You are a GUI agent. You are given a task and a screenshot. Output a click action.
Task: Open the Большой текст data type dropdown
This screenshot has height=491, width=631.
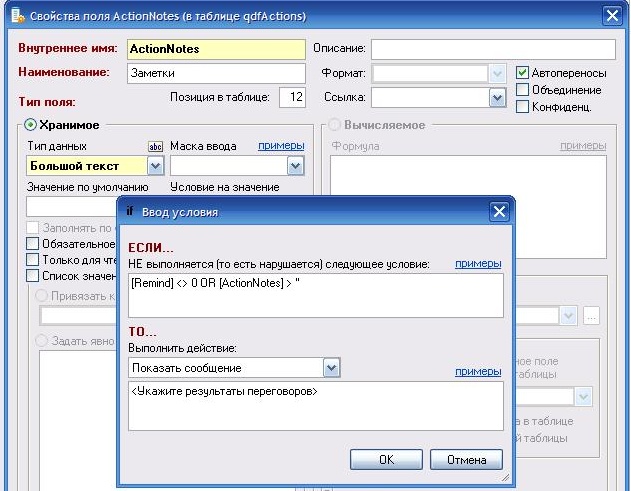[154, 166]
